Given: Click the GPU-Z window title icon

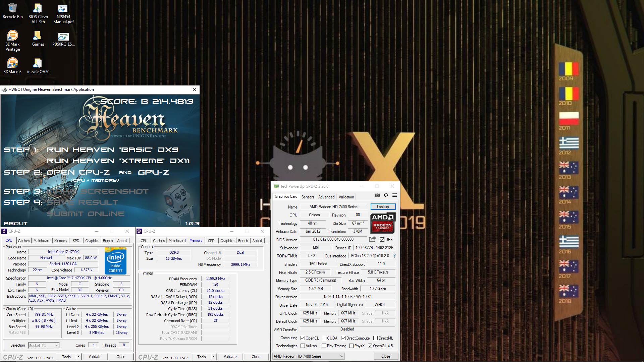Looking at the screenshot, I should click(276, 186).
